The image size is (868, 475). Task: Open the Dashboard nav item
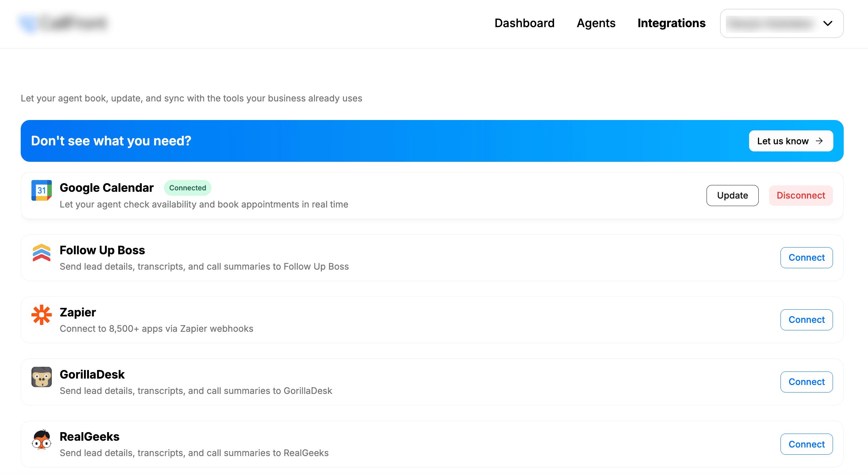tap(524, 23)
